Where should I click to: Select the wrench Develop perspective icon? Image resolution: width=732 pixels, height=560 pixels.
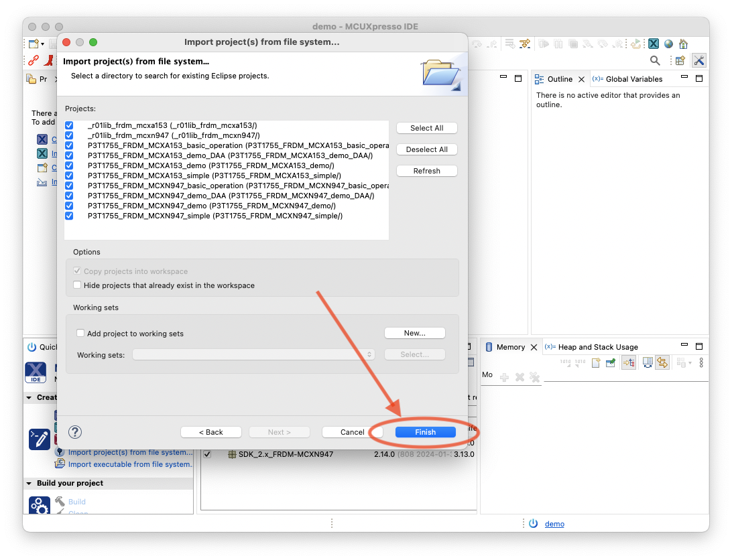point(699,60)
